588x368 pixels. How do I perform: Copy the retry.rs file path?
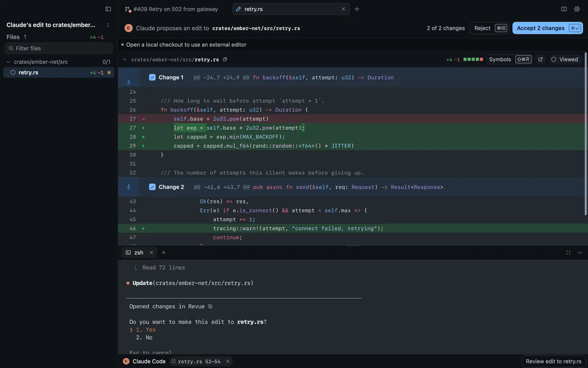coord(225,59)
